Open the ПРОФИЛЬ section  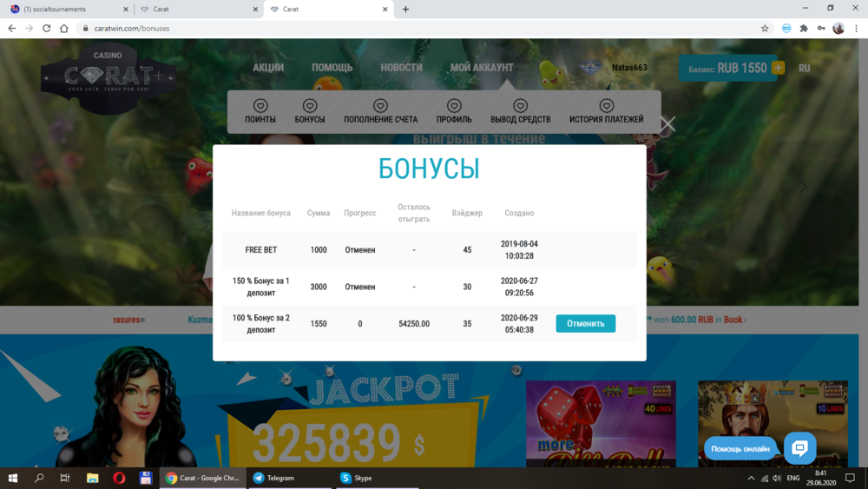tap(454, 111)
